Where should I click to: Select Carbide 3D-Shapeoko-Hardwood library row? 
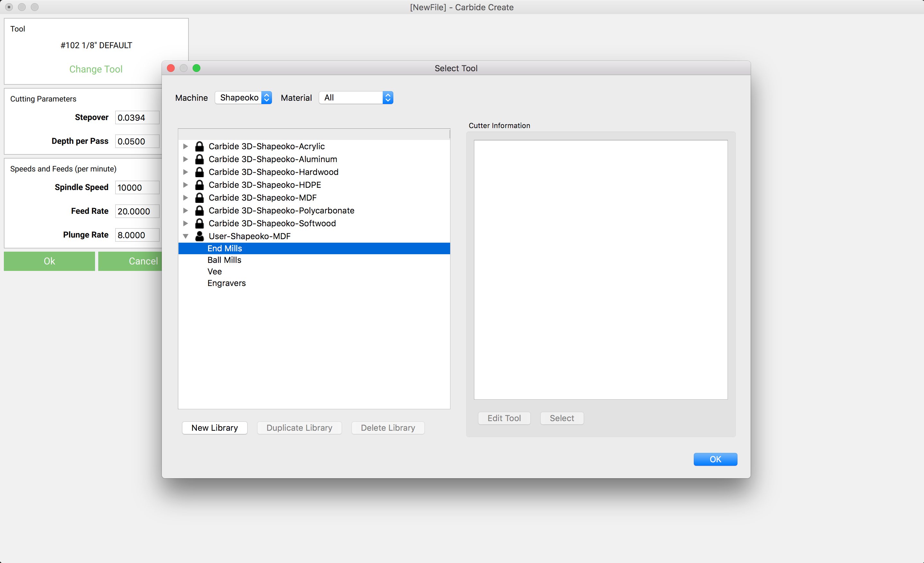314,172
